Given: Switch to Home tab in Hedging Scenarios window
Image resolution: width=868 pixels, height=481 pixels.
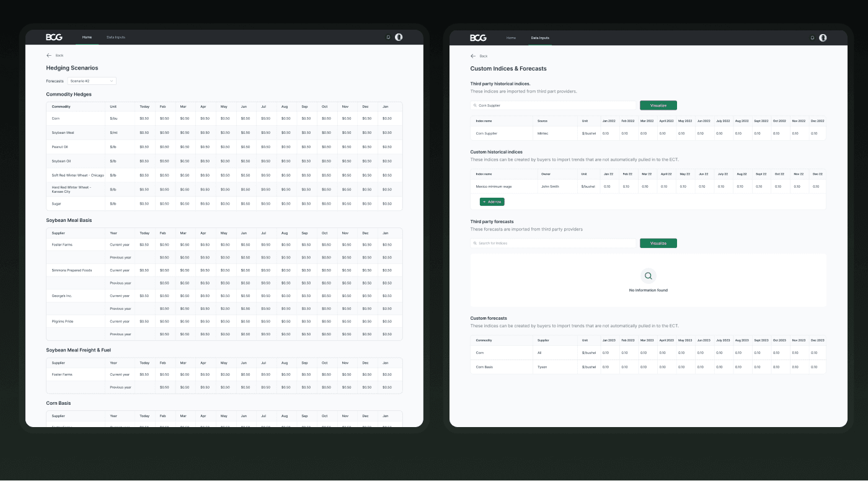Looking at the screenshot, I should pyautogui.click(x=87, y=37).
